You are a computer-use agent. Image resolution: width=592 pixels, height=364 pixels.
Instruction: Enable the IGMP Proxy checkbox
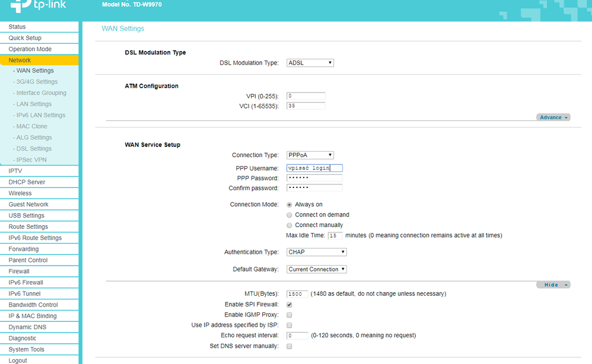point(289,315)
